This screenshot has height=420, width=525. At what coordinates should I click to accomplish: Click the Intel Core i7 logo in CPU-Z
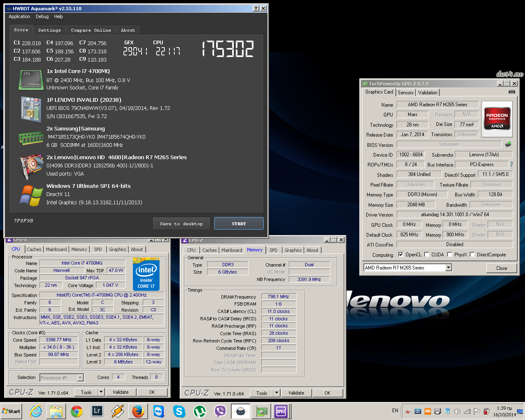tap(146, 274)
